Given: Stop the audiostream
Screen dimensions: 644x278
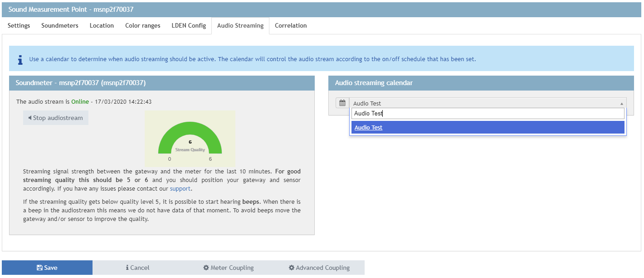Looking at the screenshot, I should [x=56, y=118].
